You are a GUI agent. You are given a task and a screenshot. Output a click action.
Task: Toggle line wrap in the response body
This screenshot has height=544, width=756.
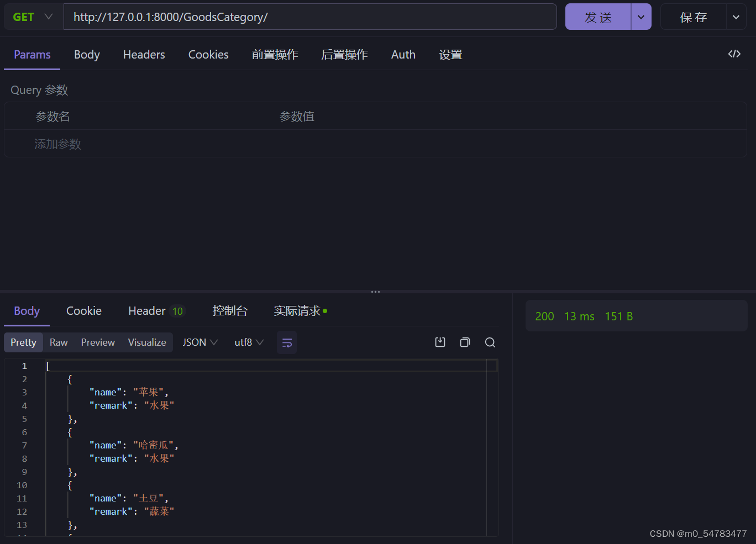pyautogui.click(x=287, y=342)
